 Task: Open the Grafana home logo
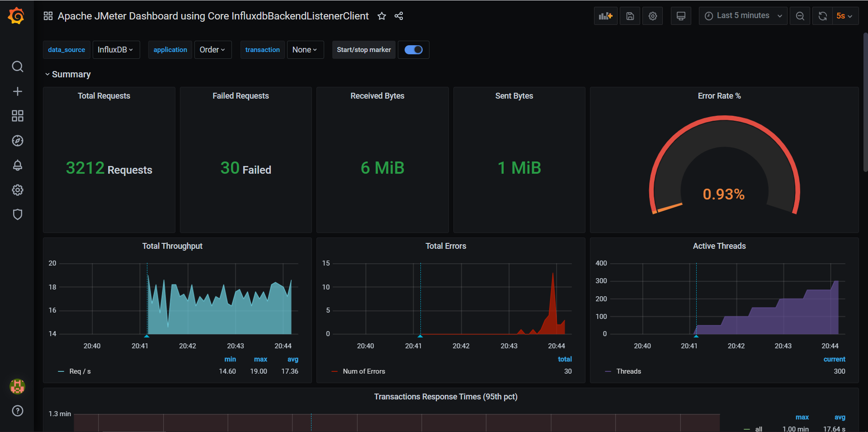[x=16, y=16]
